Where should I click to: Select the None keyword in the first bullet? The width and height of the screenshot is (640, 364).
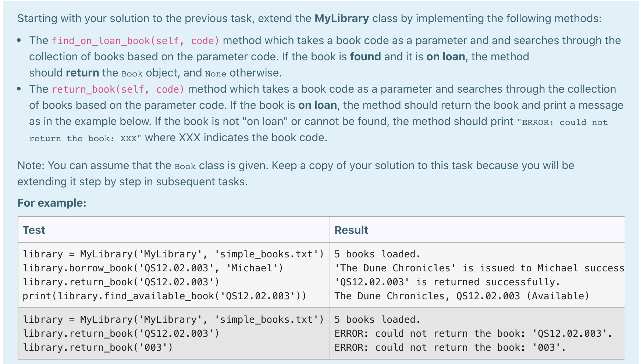216,74
